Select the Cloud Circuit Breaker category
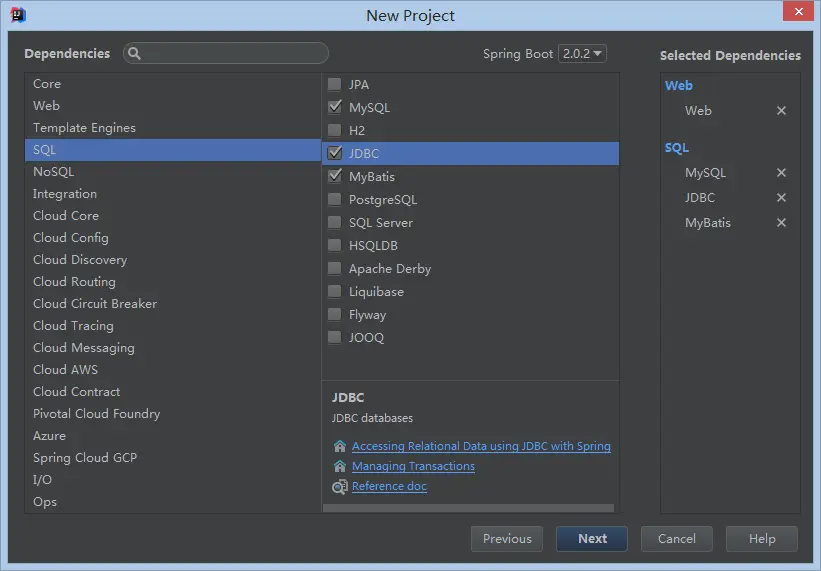 173,304
